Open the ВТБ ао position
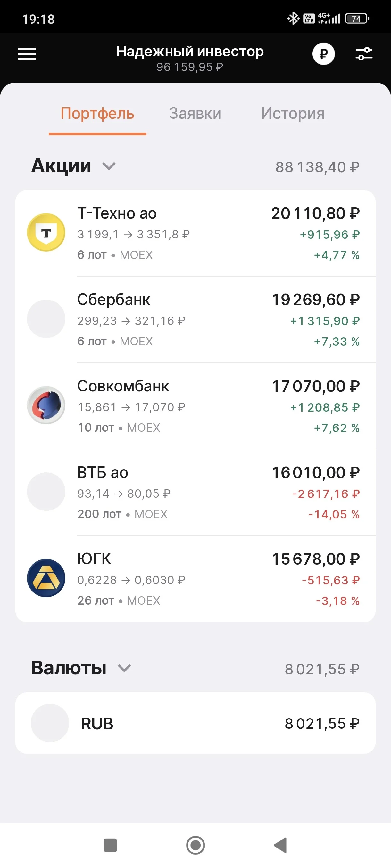391x868 pixels. click(x=195, y=492)
